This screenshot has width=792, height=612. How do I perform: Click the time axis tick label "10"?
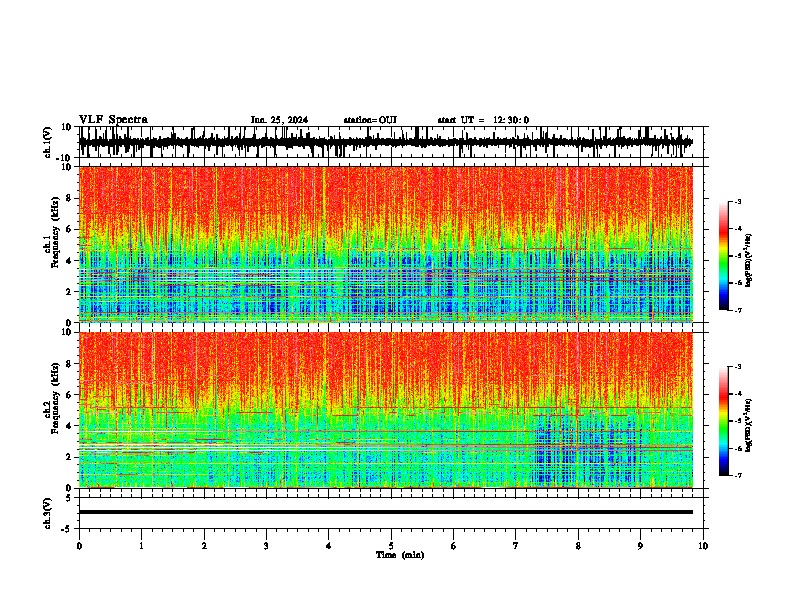(x=703, y=546)
